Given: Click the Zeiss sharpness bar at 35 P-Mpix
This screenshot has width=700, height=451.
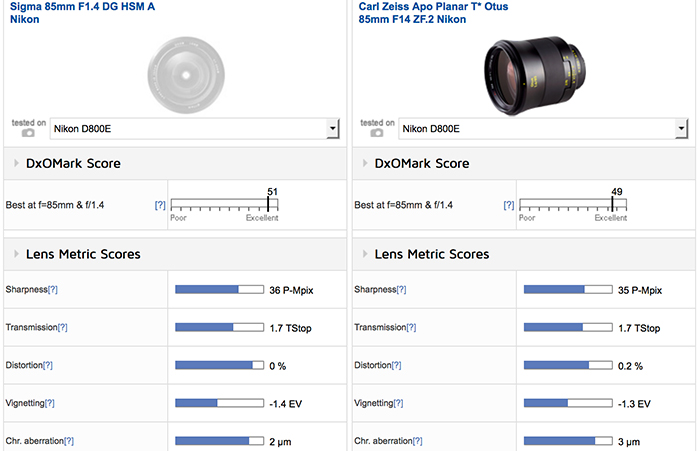Looking at the screenshot, I should 568,289.
